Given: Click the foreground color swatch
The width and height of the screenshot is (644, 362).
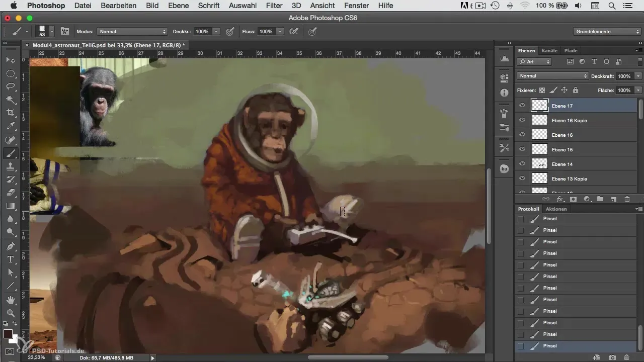Looking at the screenshot, I should coord(8,334).
